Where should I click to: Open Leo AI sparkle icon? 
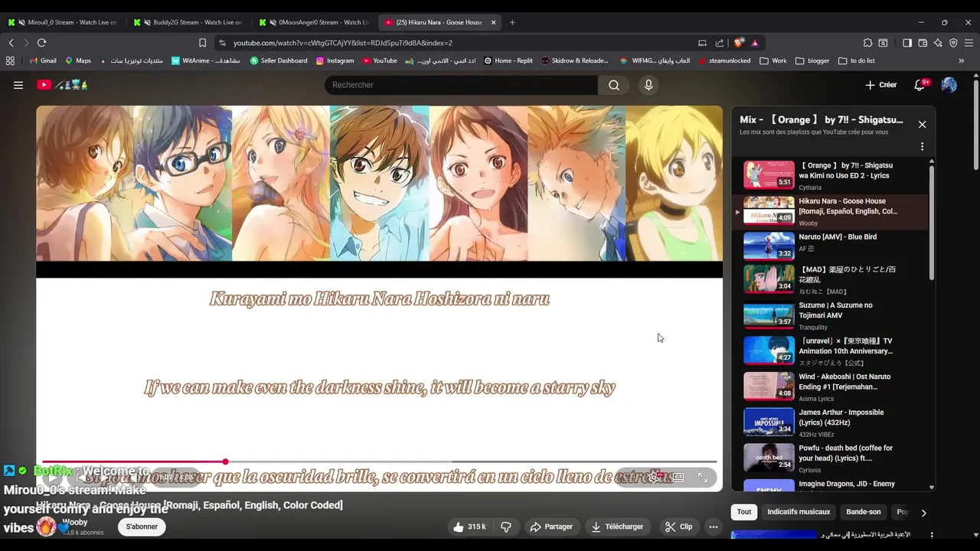pyautogui.click(x=938, y=43)
